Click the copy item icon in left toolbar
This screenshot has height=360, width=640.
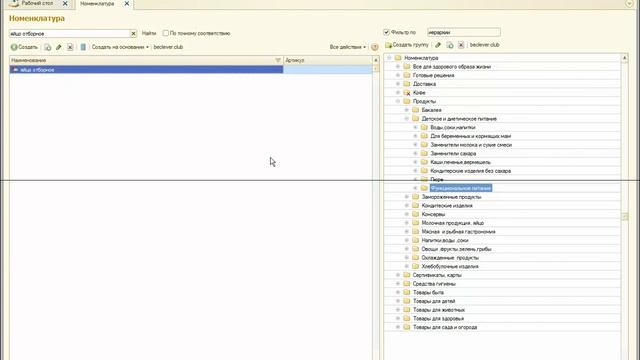48,47
